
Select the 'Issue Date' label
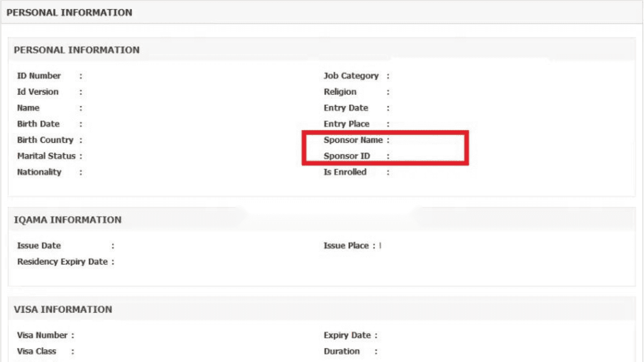[x=39, y=246]
